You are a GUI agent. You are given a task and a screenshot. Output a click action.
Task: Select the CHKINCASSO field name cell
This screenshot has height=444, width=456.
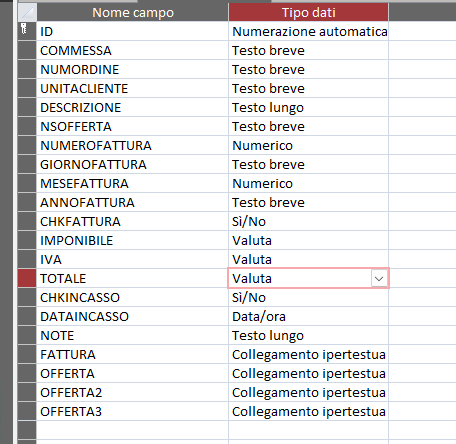point(133,298)
